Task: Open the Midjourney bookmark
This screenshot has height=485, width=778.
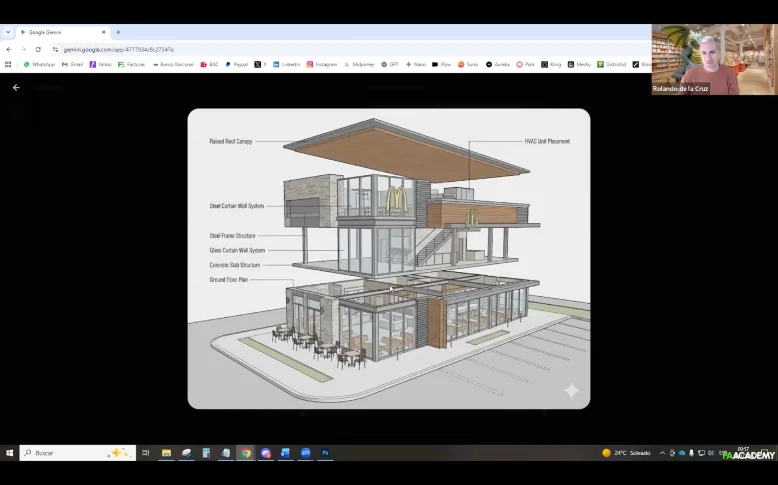Action: click(357, 64)
